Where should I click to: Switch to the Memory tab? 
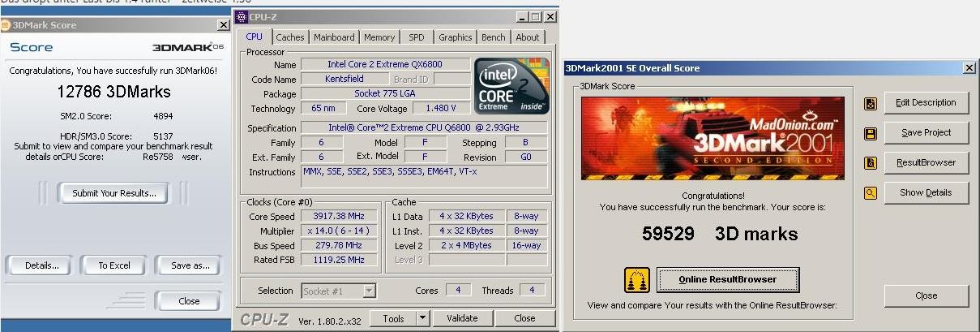pyautogui.click(x=379, y=37)
